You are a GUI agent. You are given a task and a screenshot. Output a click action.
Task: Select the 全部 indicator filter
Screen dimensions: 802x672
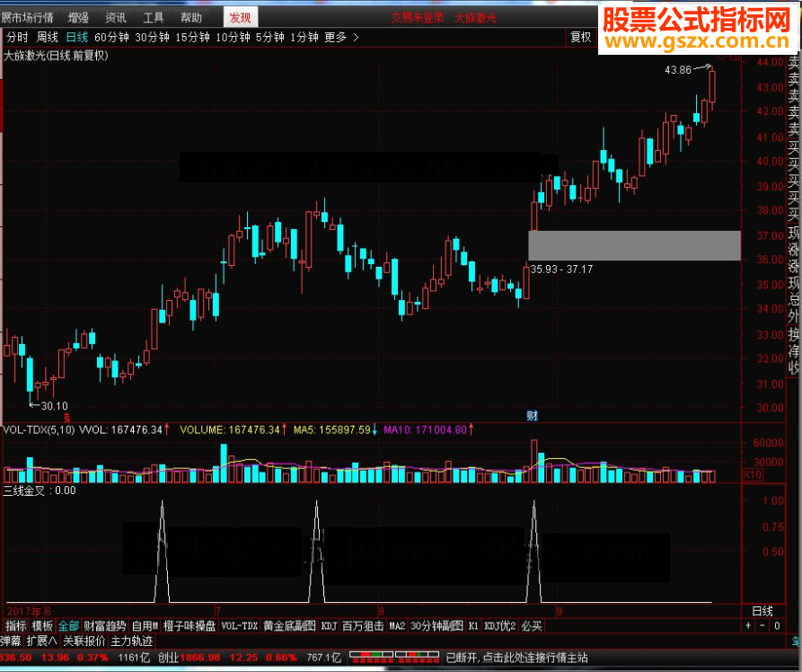point(68,626)
